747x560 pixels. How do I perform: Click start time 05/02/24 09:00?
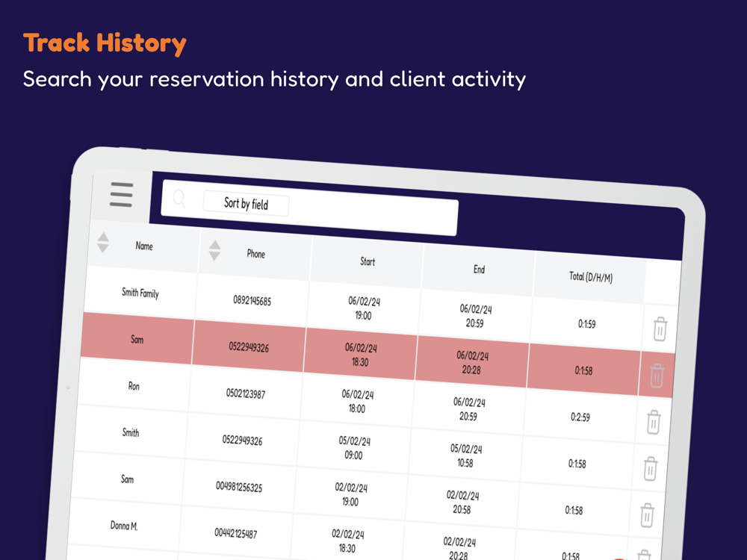tap(354, 448)
